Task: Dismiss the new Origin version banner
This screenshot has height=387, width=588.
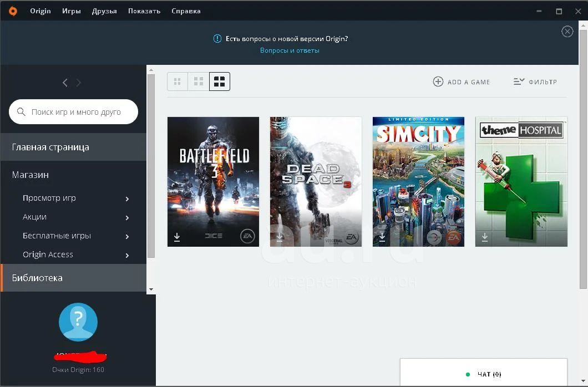Action: tap(567, 32)
